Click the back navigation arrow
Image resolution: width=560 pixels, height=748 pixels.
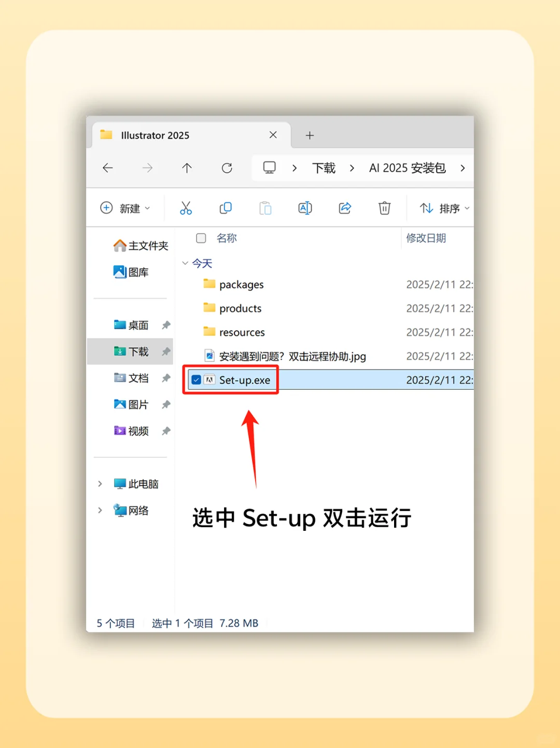click(x=107, y=168)
